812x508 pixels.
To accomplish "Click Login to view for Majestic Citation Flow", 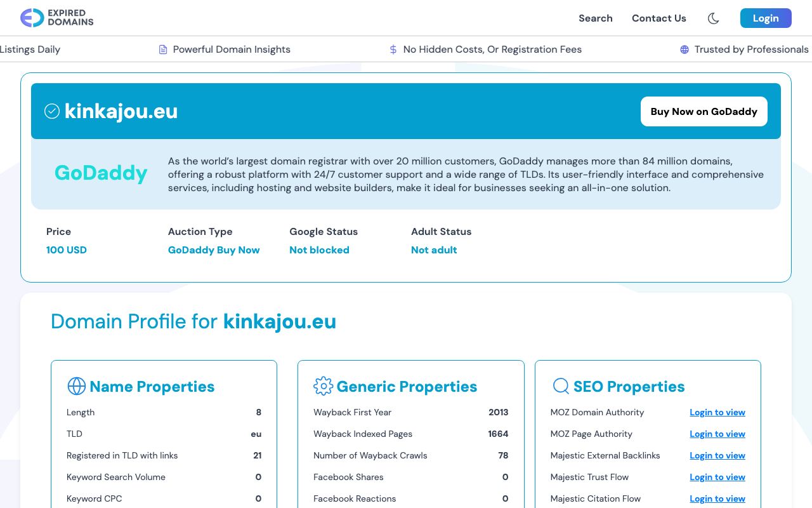I will [x=717, y=498].
